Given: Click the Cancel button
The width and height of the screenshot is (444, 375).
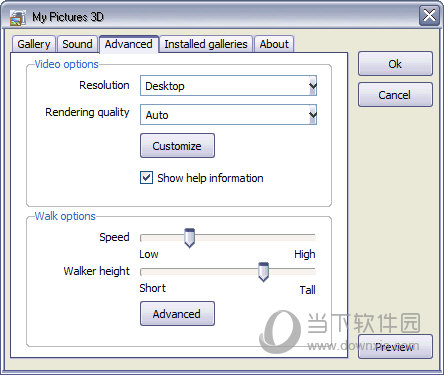Looking at the screenshot, I should tap(395, 95).
